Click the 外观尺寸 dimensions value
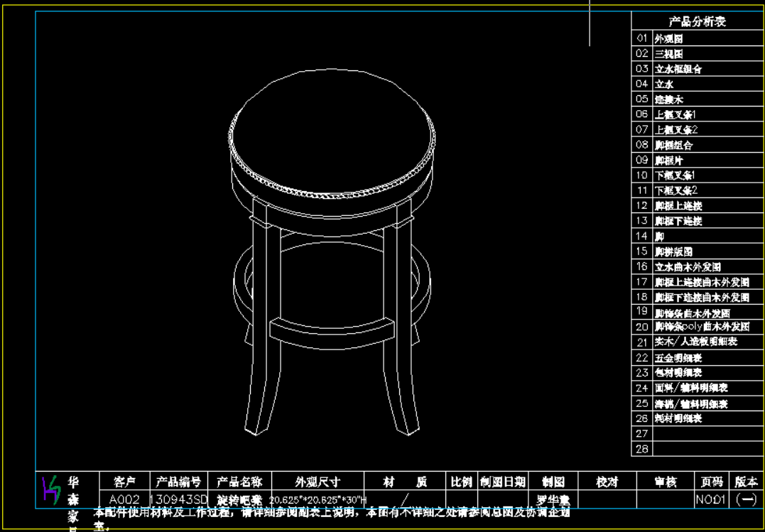This screenshot has width=765, height=532. click(x=318, y=500)
